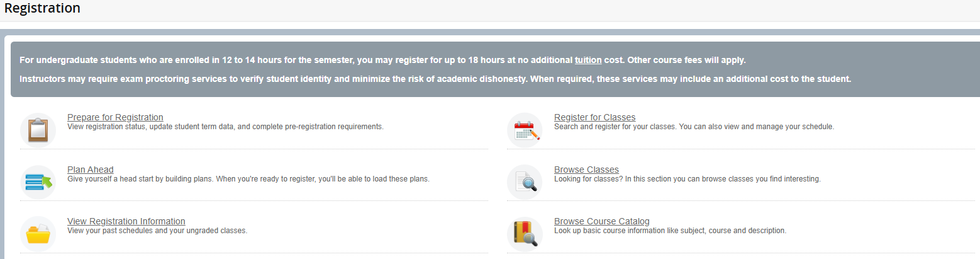
Task: Click the "Give yourself a head start" description
Action: (248, 179)
